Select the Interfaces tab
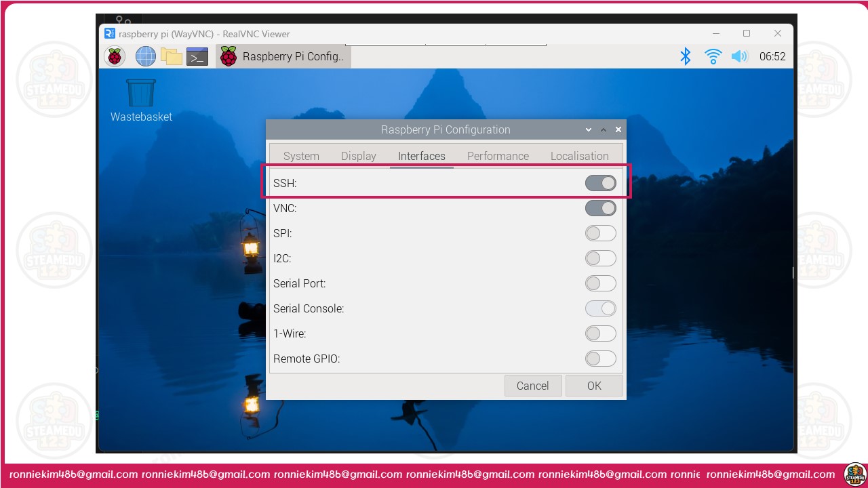Viewport: 868px width, 488px height. [422, 156]
